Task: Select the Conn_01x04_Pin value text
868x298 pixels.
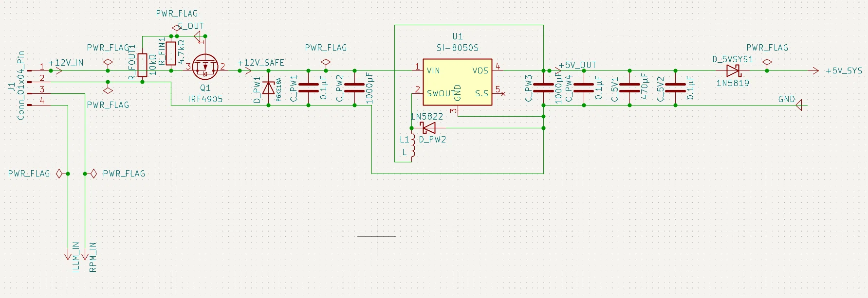Action: pyautogui.click(x=21, y=86)
